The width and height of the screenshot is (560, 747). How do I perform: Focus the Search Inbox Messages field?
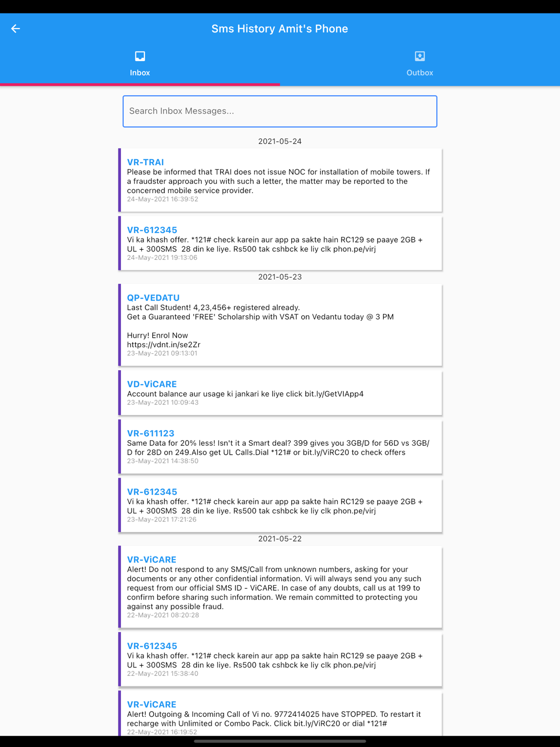[x=280, y=111]
